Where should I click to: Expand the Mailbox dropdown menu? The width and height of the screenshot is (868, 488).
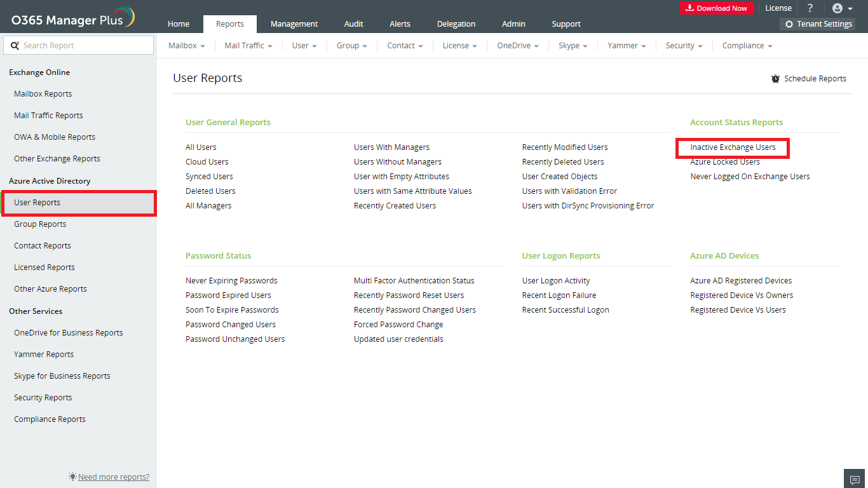187,46
